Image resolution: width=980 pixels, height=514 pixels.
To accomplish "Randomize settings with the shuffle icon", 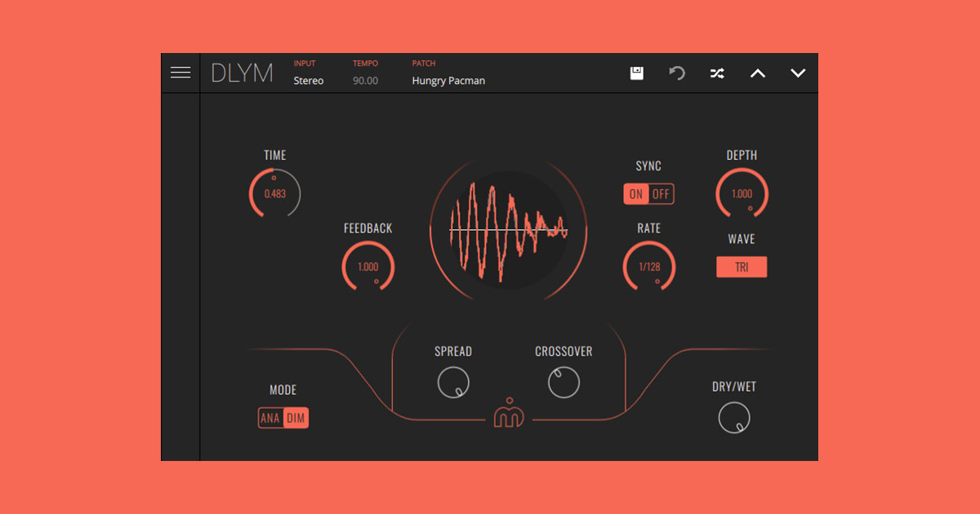I will click(x=717, y=73).
